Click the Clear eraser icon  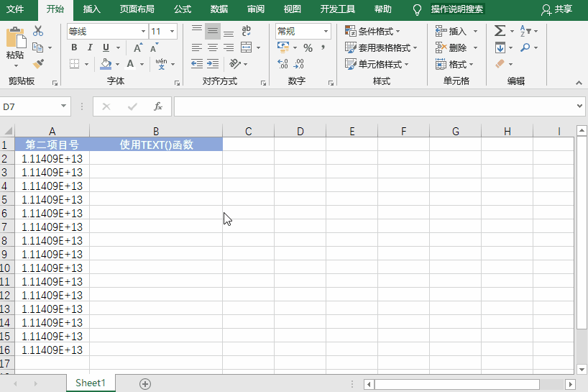tap(500, 64)
